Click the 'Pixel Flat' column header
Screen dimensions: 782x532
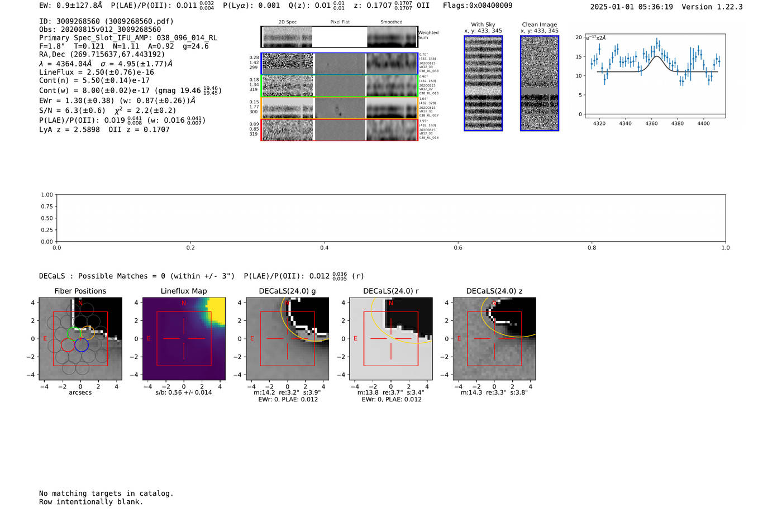coord(340,22)
